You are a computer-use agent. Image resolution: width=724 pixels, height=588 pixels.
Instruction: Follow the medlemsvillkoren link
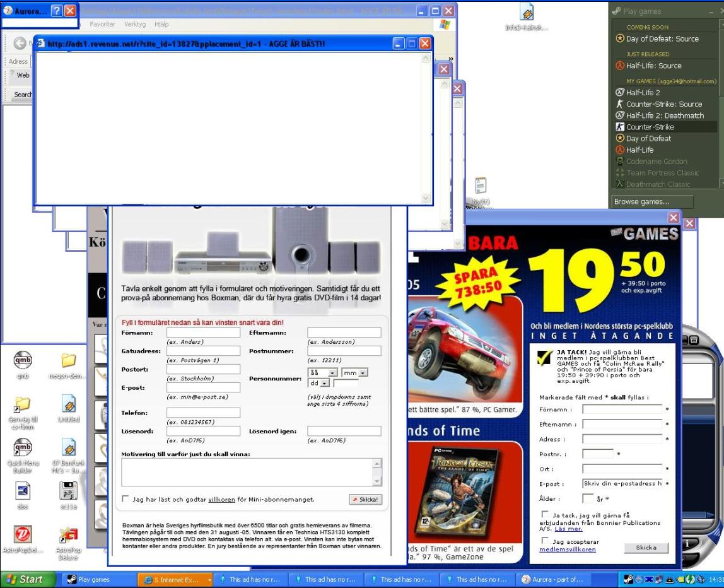click(x=568, y=550)
